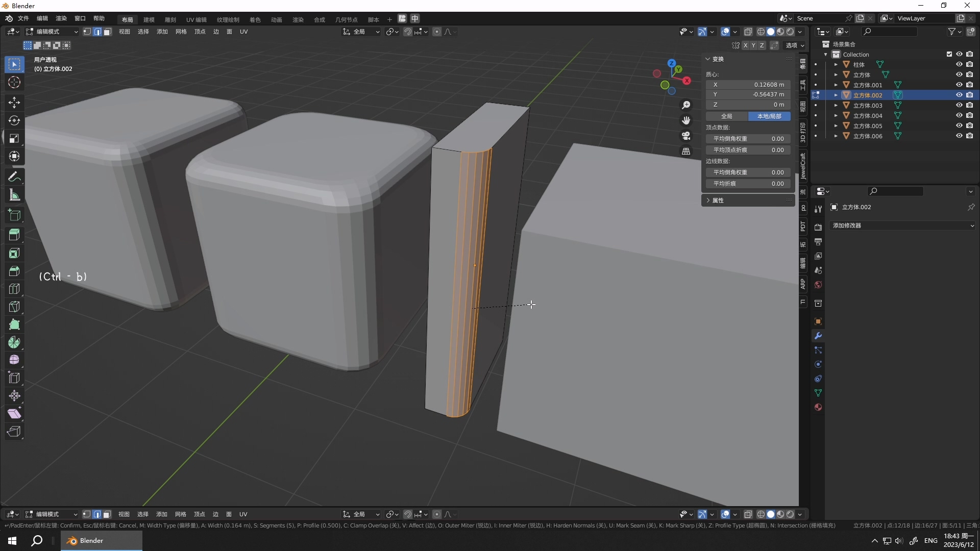Open the 网格 menu in header

point(181,32)
